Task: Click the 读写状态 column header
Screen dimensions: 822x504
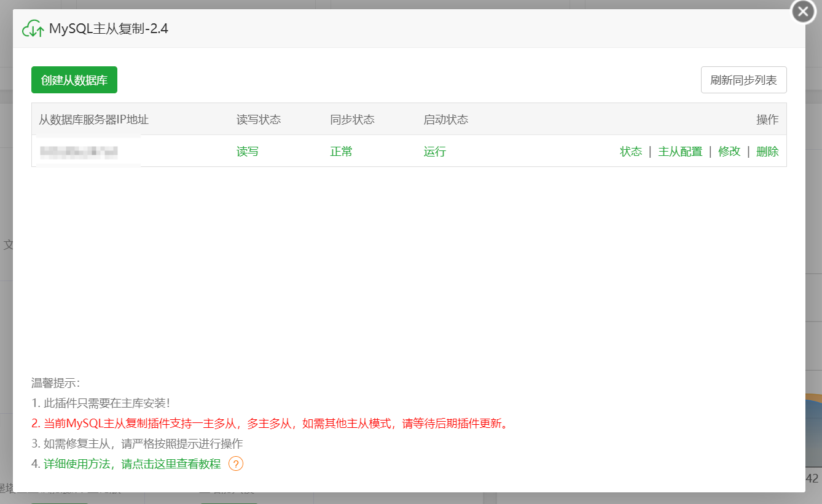Action: pyautogui.click(x=259, y=120)
